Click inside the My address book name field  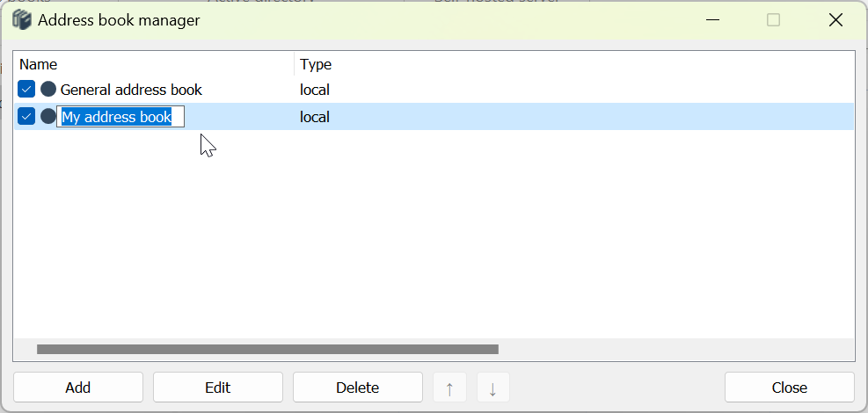pyautogui.click(x=120, y=117)
